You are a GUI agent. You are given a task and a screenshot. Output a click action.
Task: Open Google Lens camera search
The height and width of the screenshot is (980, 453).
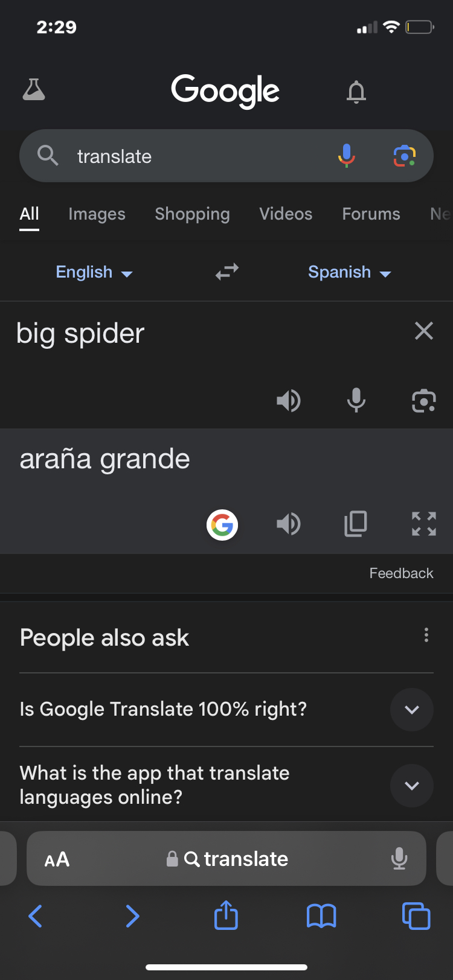[x=404, y=156]
